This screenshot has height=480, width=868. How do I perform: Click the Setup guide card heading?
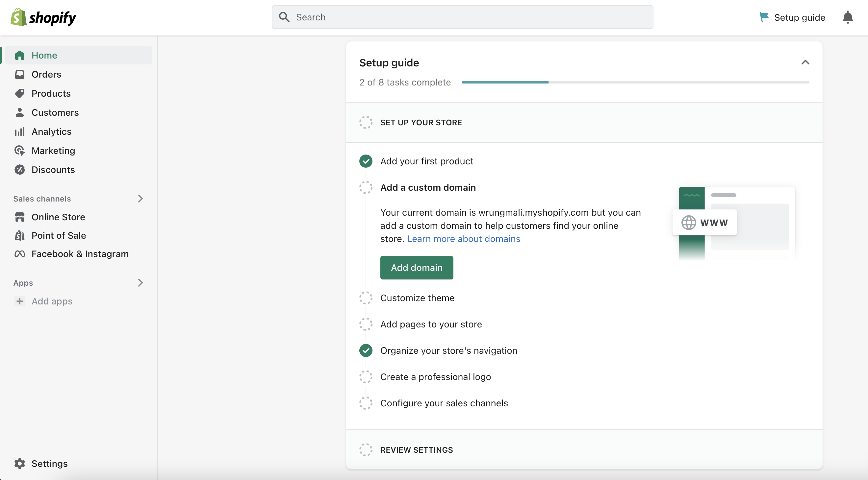[389, 62]
